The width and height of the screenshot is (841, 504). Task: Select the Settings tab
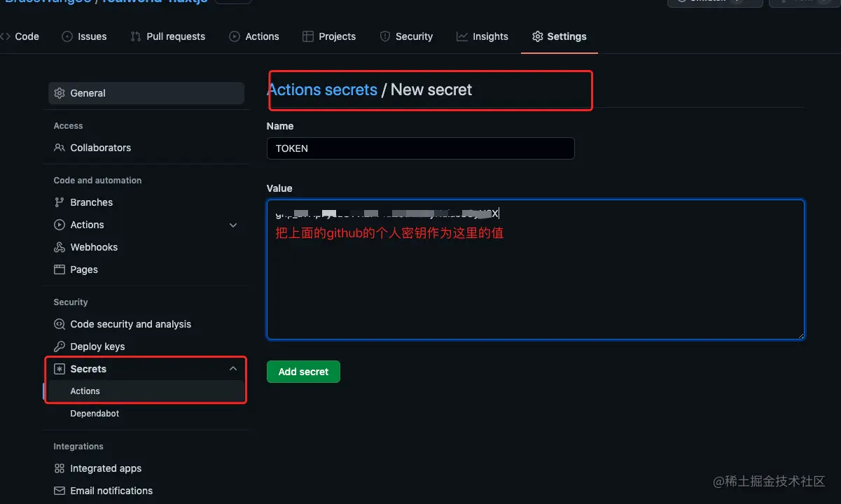coord(559,36)
